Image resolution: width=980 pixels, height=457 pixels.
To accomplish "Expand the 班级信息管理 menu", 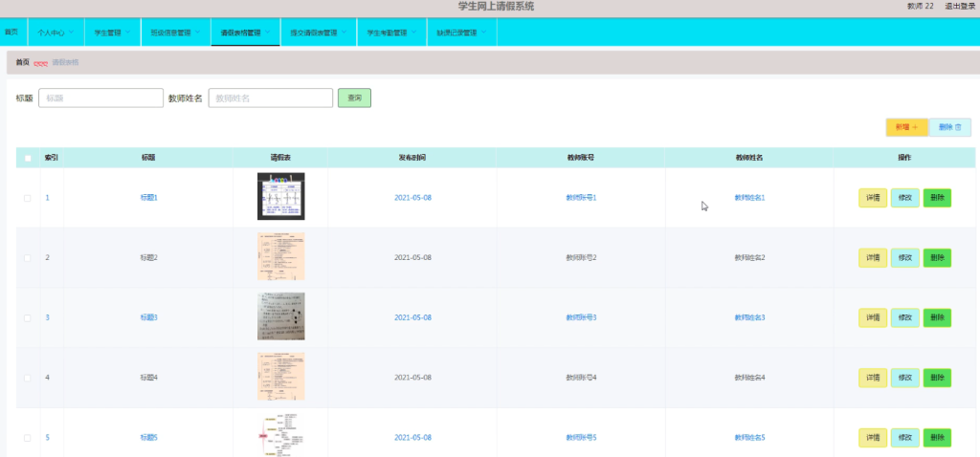I will [176, 32].
